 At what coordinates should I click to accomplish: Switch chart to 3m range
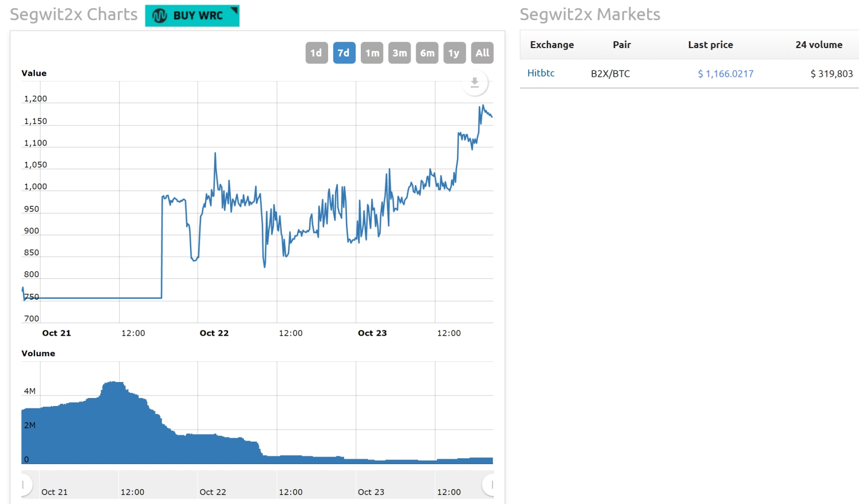click(x=400, y=53)
